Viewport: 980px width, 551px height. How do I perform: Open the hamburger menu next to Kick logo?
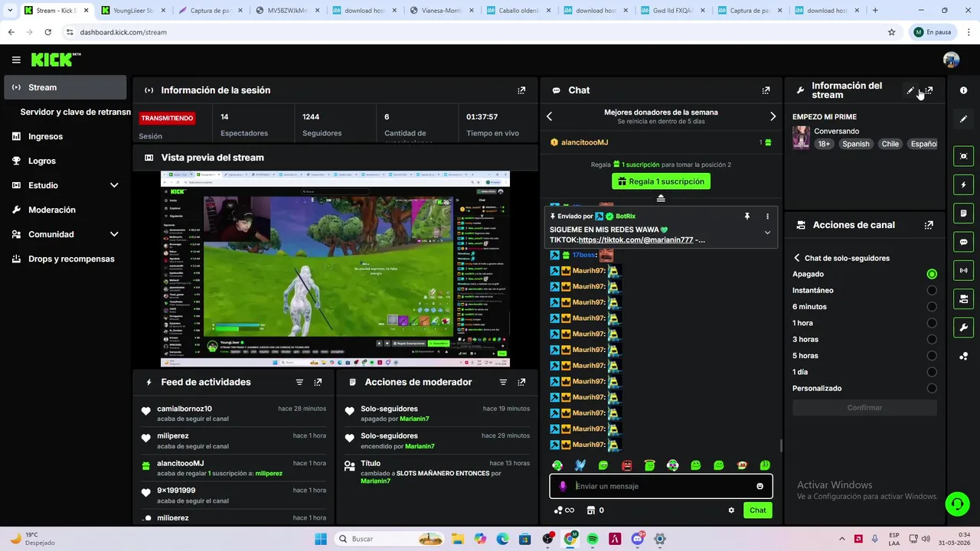pos(16,60)
